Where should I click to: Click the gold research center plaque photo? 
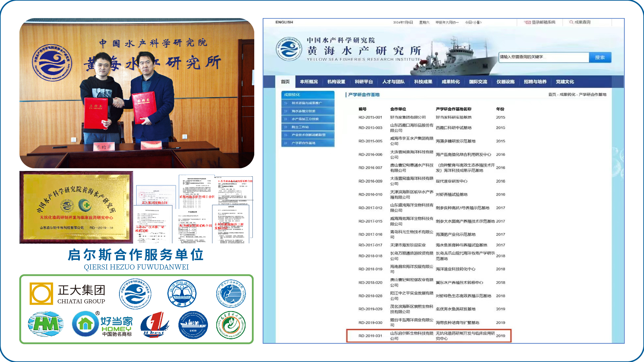coord(76,207)
